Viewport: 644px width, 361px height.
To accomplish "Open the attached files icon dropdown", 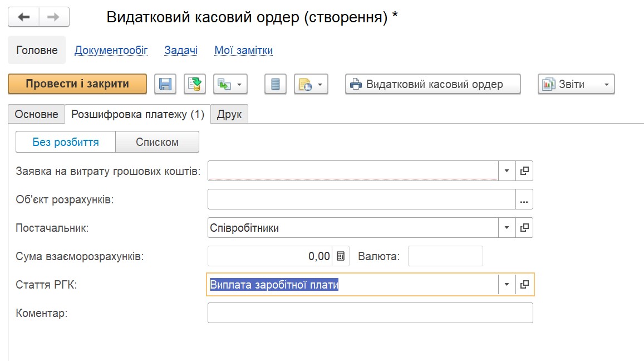I will click(x=311, y=84).
